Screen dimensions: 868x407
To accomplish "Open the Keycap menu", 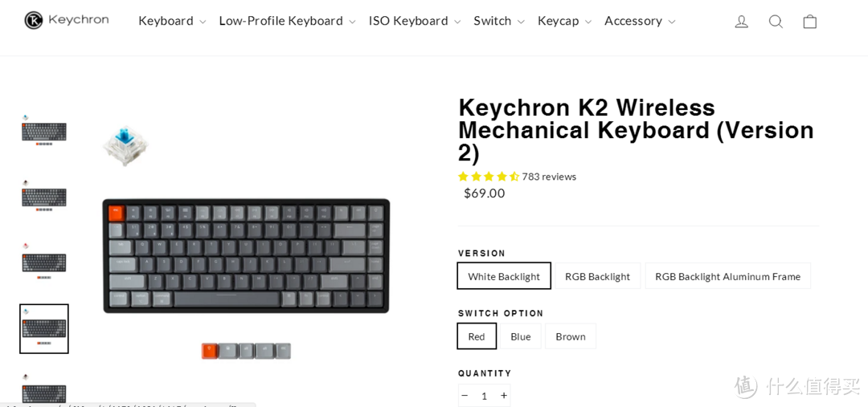I will pyautogui.click(x=564, y=21).
